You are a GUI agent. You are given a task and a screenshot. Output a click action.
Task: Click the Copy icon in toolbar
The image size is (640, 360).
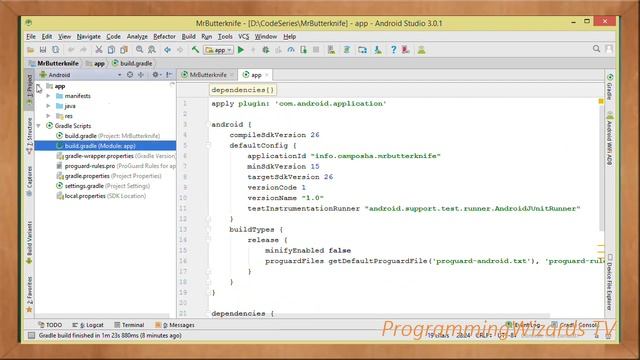coord(111,50)
